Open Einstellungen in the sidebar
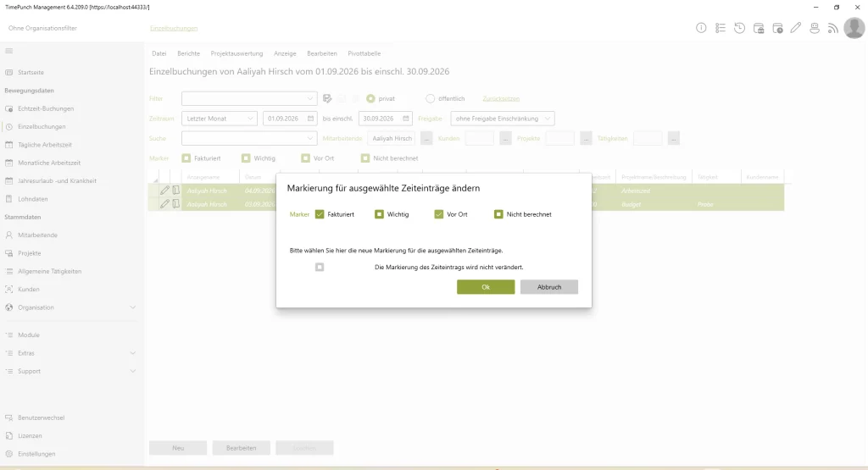 (x=36, y=454)
